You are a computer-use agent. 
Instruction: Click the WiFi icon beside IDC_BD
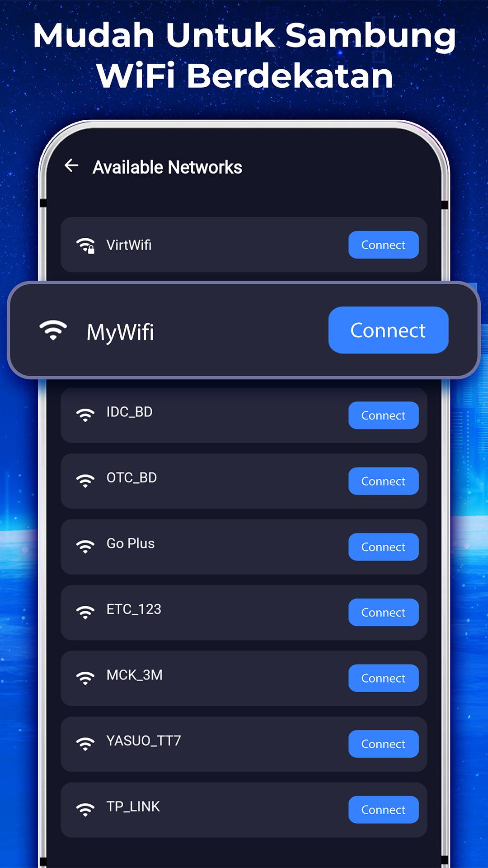coord(85,415)
